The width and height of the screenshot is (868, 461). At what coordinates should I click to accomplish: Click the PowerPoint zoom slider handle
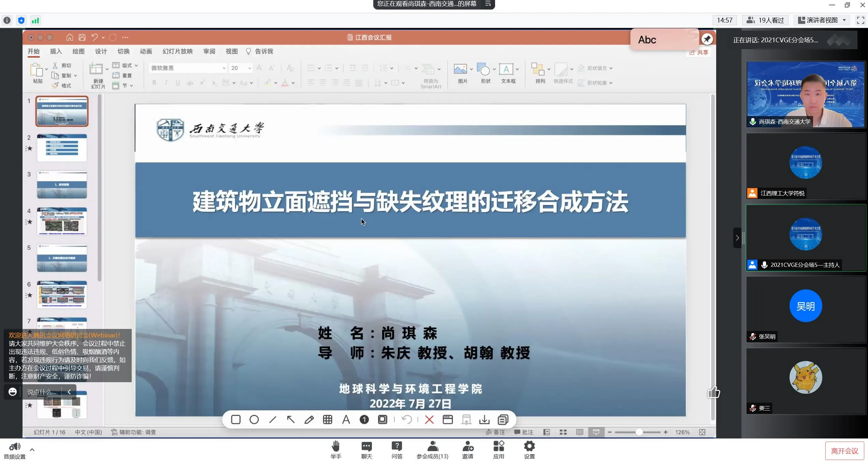639,432
